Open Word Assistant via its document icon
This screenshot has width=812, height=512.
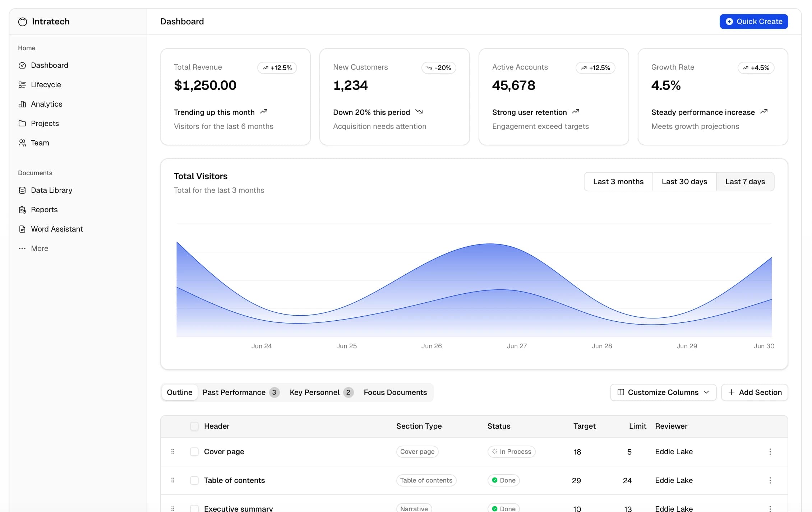point(22,229)
